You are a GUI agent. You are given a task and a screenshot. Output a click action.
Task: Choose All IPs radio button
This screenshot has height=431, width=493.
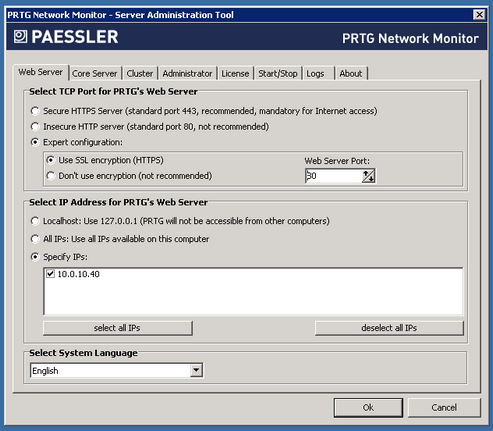coord(35,239)
